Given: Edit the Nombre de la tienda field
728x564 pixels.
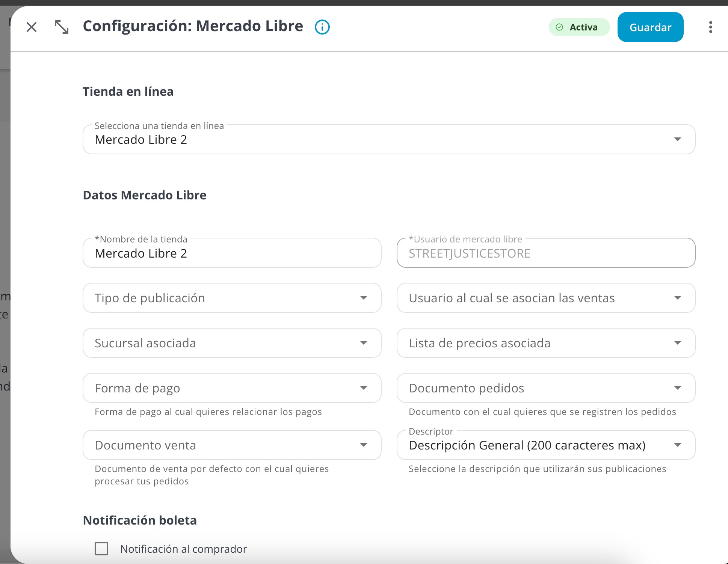Looking at the screenshot, I should pyautogui.click(x=232, y=253).
